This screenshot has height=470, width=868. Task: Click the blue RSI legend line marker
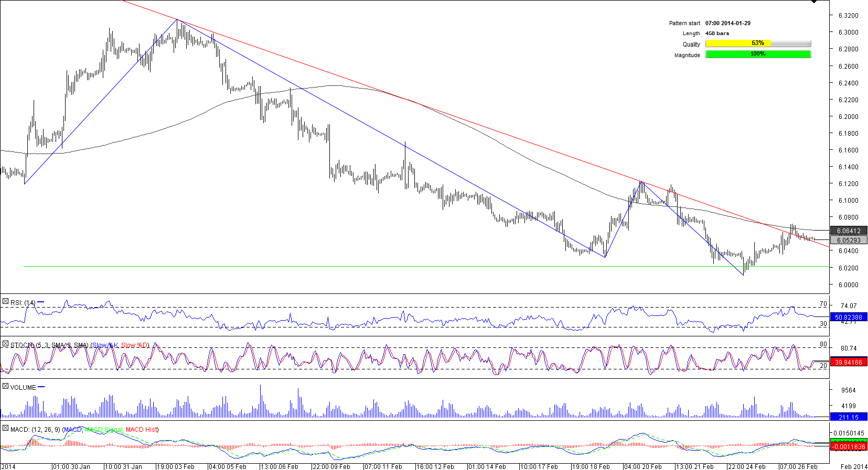[41, 302]
